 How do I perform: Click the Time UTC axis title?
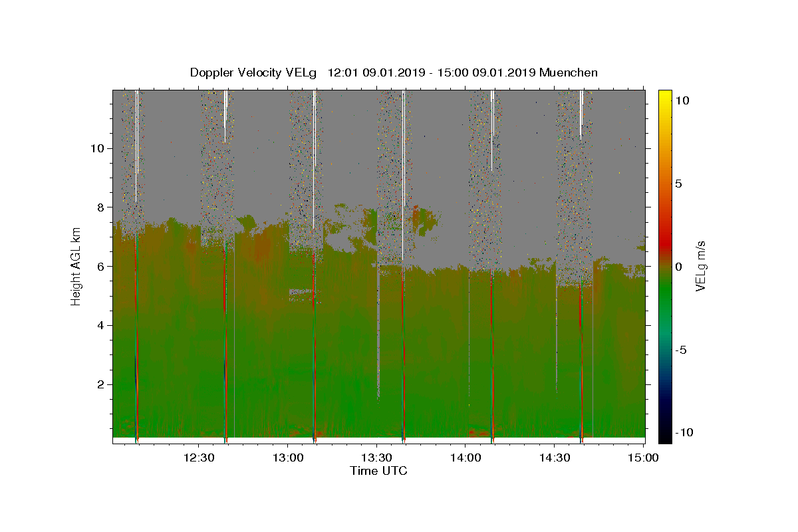pos(378,471)
